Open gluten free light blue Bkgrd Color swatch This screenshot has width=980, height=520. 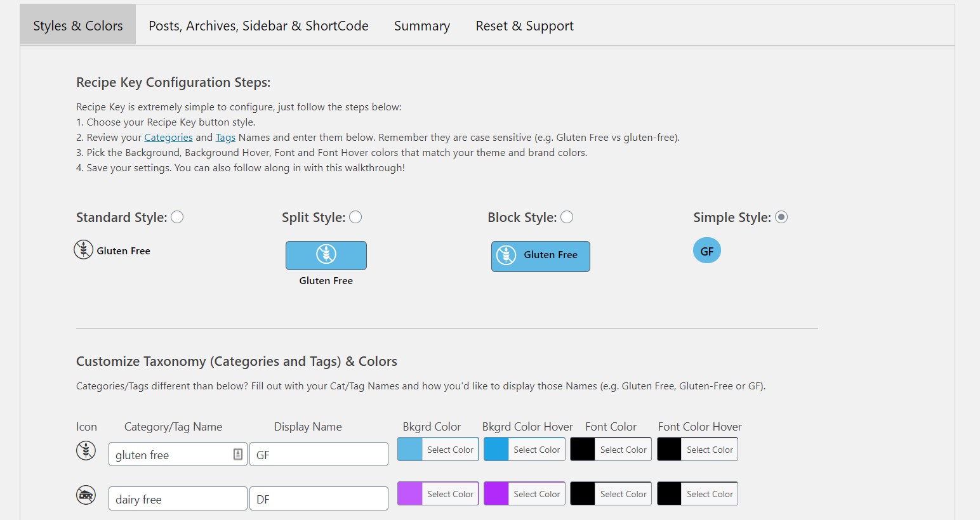(x=410, y=450)
